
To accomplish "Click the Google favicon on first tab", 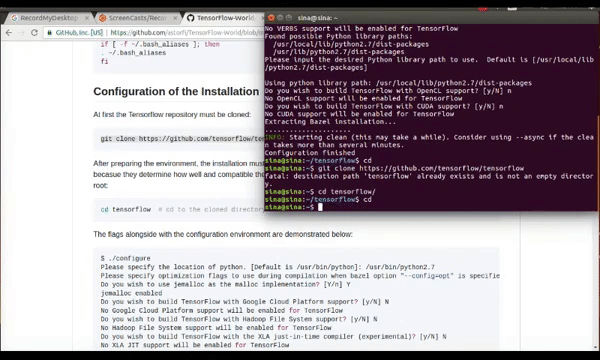I will [x=14, y=18].
